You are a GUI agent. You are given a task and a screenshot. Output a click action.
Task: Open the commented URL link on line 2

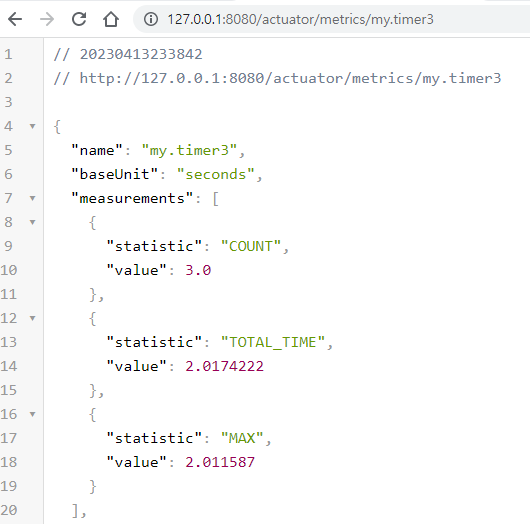tap(290, 78)
